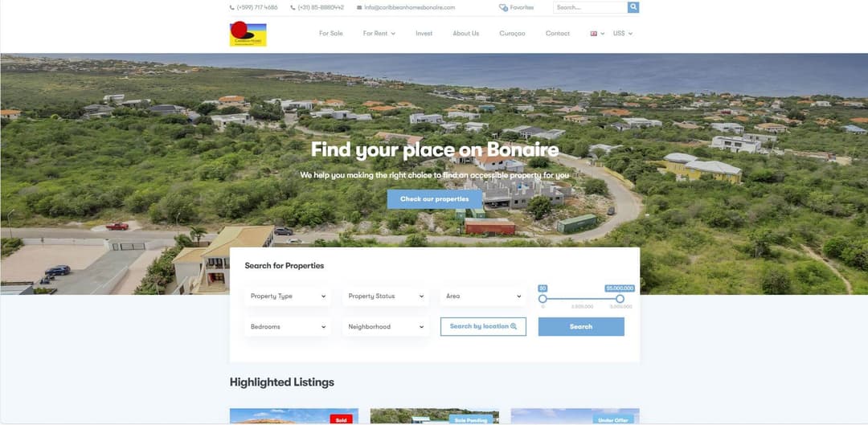
Task: Click the Check our properties button
Action: 435,199
